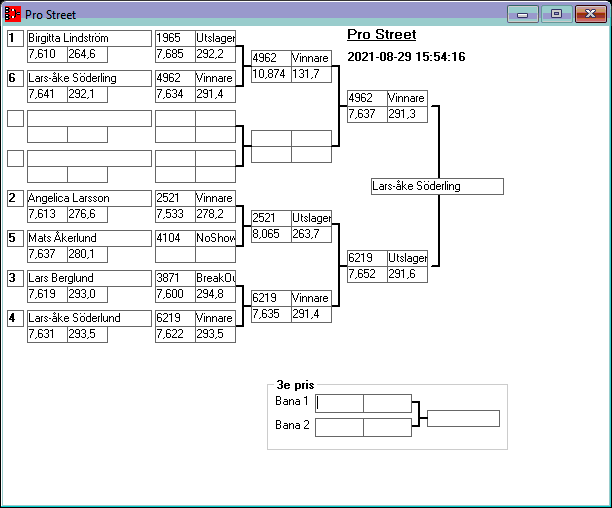The image size is (612, 508).
Task: Click round one number 3871
Action: point(175,278)
